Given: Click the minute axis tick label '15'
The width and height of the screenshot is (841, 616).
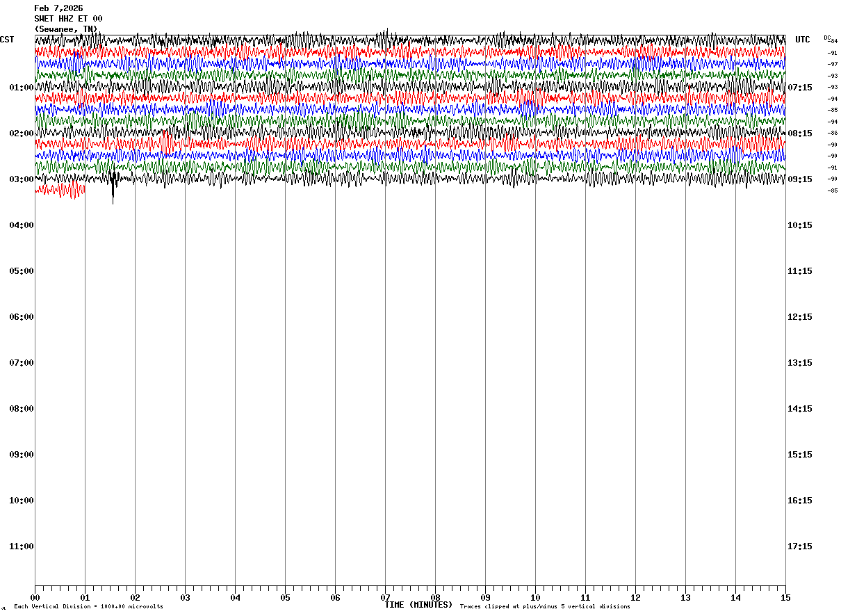Looking at the screenshot, I should (x=785, y=597).
